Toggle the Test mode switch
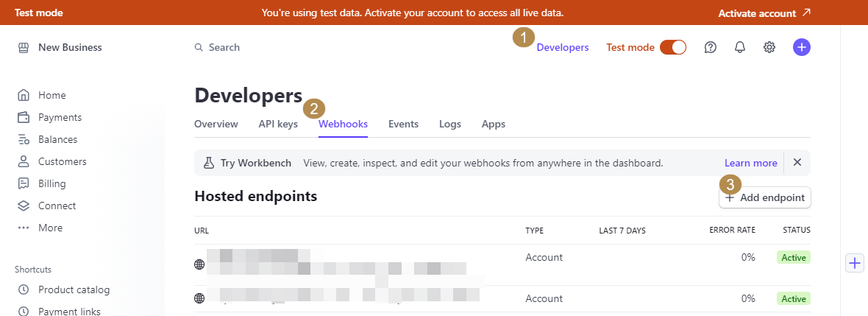The image size is (868, 316). tap(673, 47)
